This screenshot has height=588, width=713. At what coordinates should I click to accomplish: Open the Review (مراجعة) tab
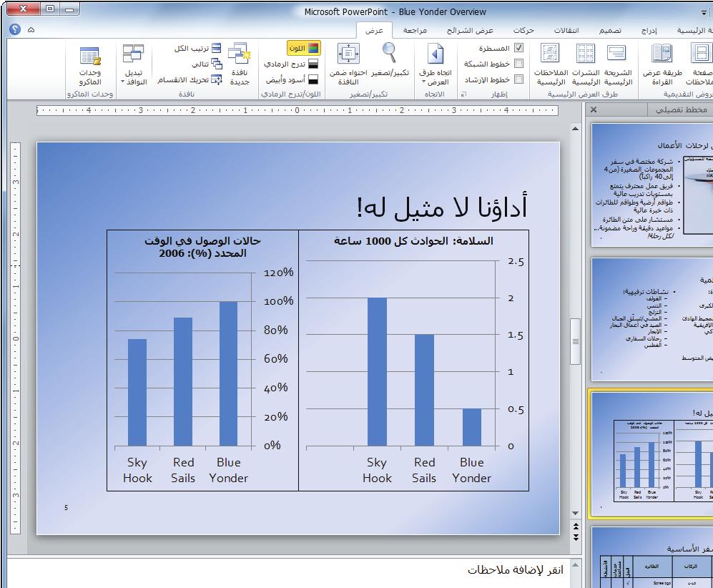click(415, 31)
